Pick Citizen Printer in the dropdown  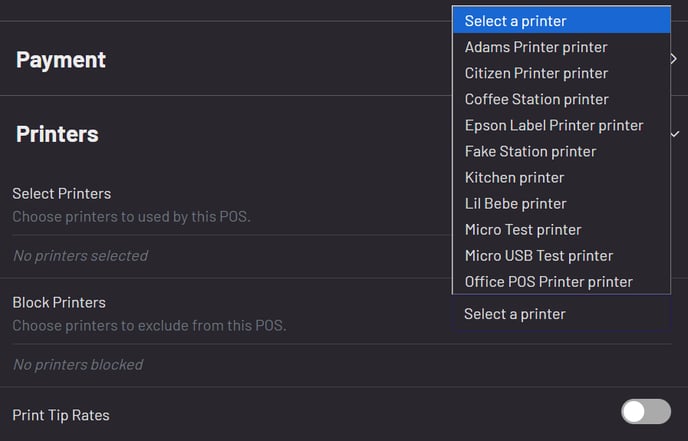pyautogui.click(x=536, y=73)
